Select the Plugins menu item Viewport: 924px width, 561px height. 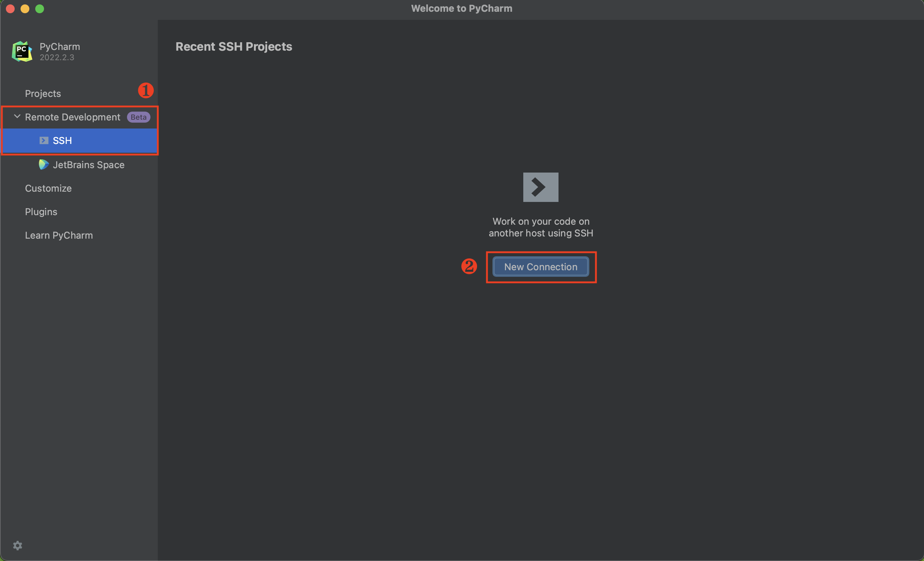(x=40, y=211)
